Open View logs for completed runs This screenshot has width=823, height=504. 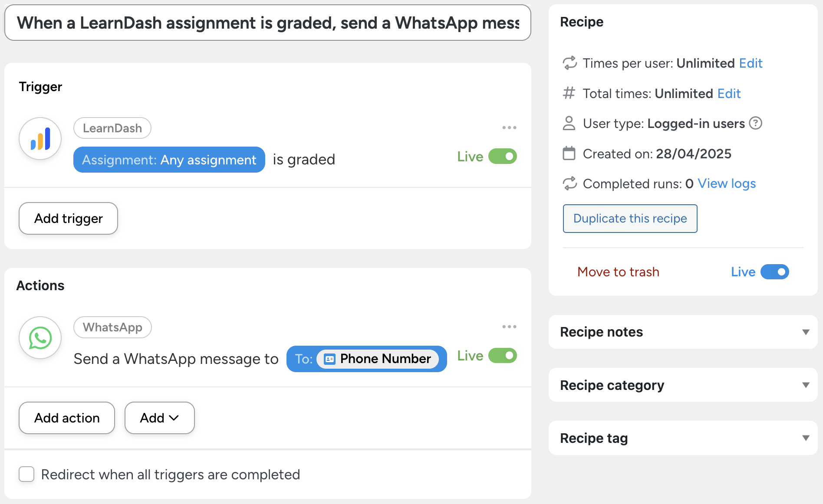(x=727, y=184)
